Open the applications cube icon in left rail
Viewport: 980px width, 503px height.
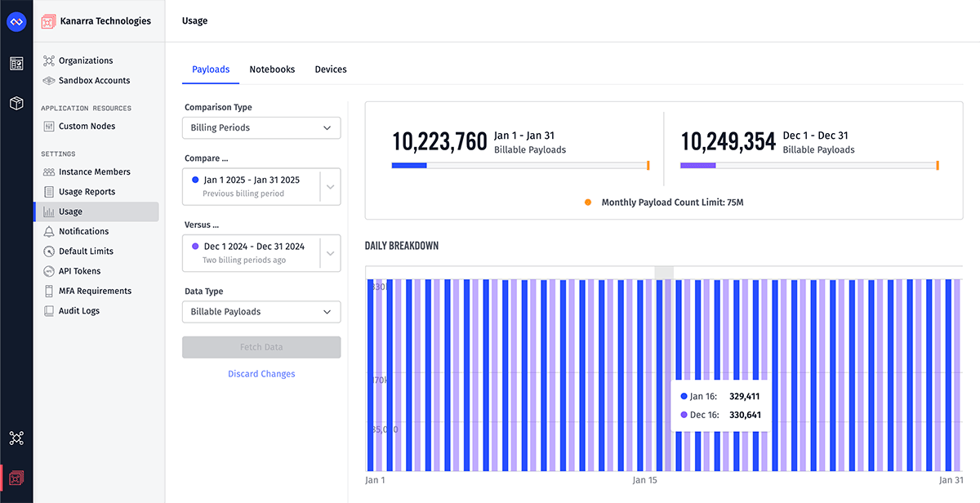pyautogui.click(x=16, y=103)
